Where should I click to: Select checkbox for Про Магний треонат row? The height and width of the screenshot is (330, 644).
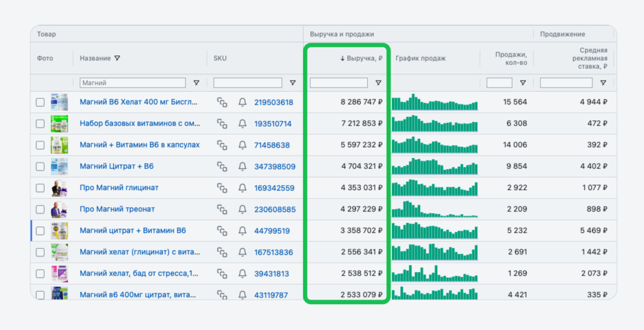click(40, 209)
